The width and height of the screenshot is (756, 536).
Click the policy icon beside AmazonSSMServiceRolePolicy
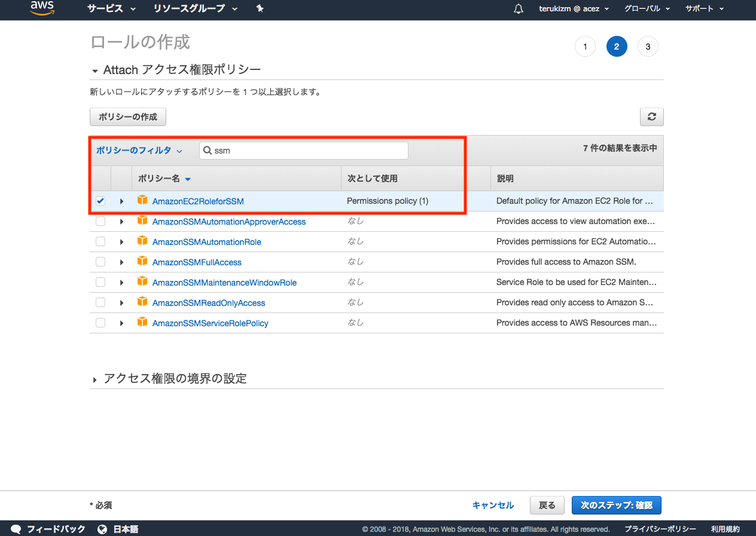click(x=142, y=322)
